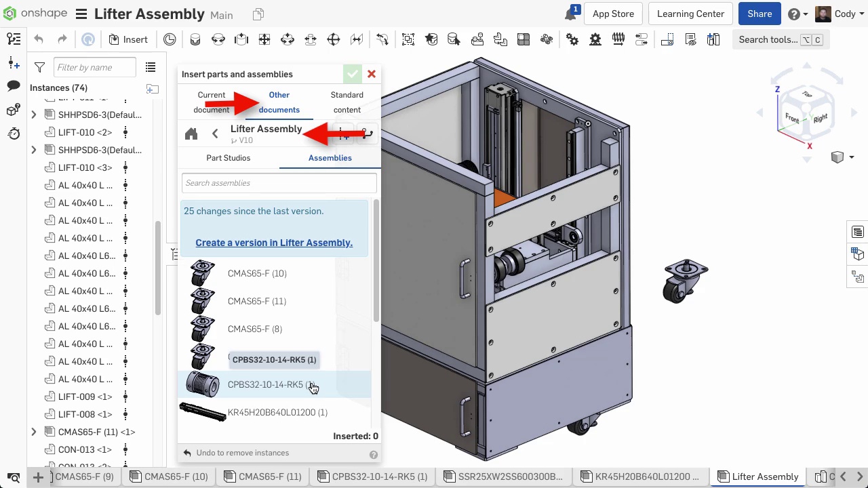Select the Front face of view cube
868x488 pixels.
coord(792,118)
